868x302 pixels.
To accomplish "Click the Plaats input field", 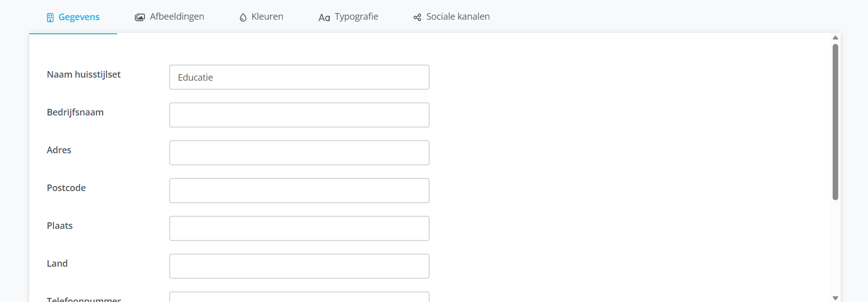I will click(x=299, y=228).
